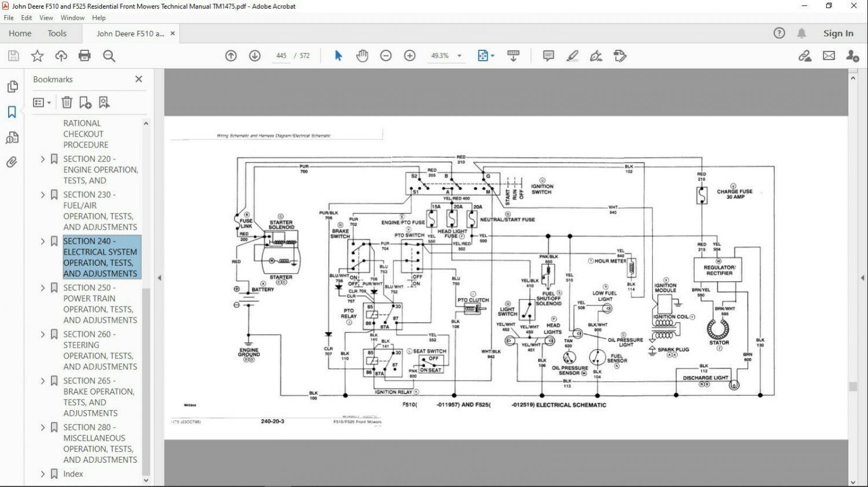
Task: Print the document using printer icon
Action: pyautogui.click(x=84, y=56)
